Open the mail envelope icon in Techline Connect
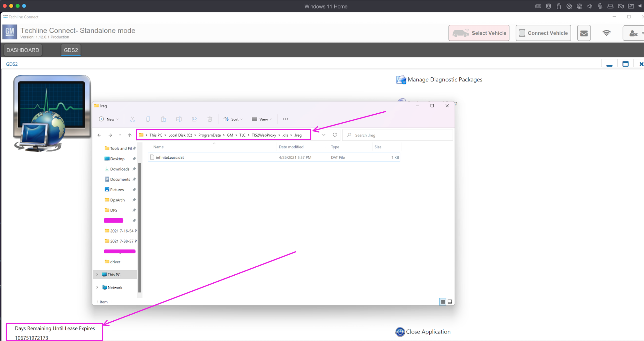Screen dimensions: 644x341 point(584,33)
